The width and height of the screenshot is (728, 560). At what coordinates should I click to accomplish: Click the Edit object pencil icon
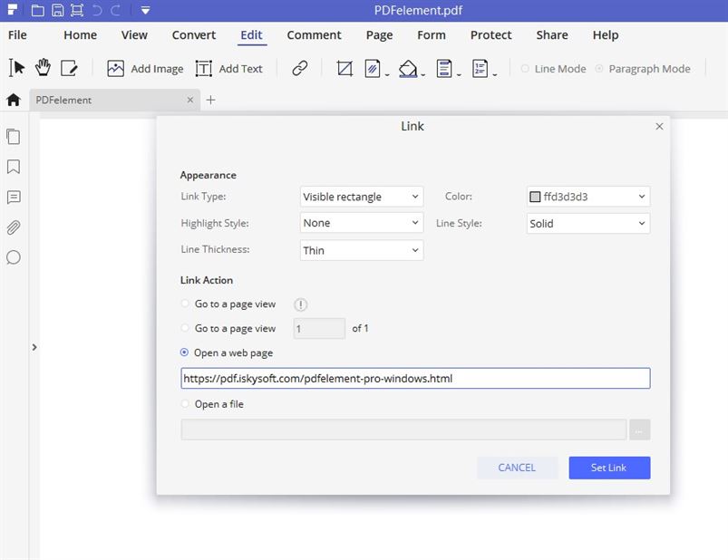click(x=69, y=68)
